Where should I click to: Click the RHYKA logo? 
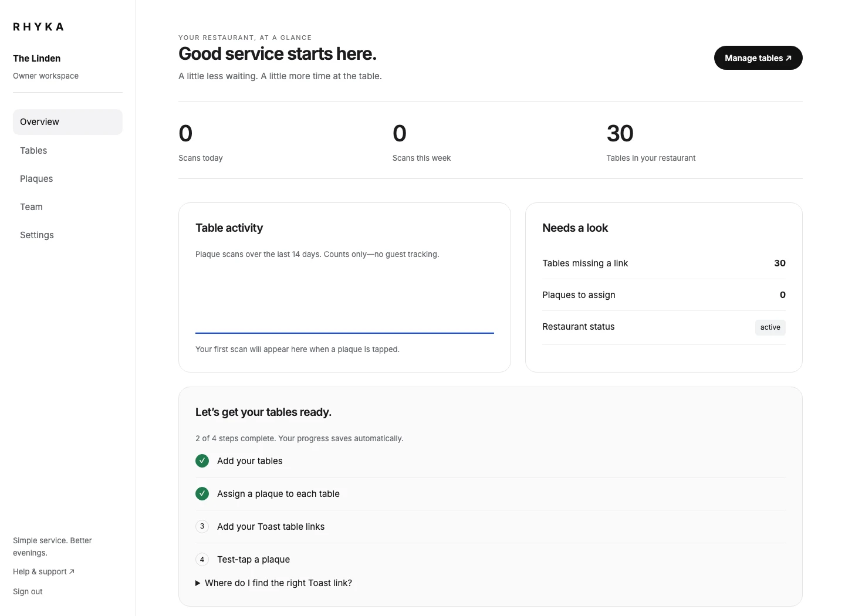pos(39,27)
